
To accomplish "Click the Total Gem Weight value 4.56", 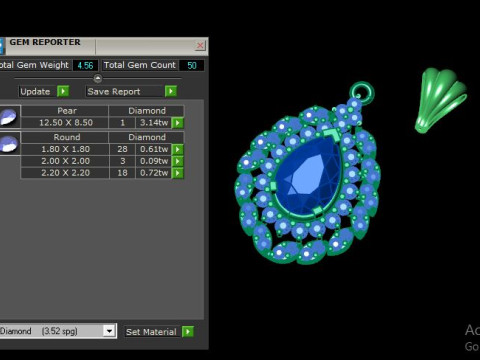I will tap(85, 65).
